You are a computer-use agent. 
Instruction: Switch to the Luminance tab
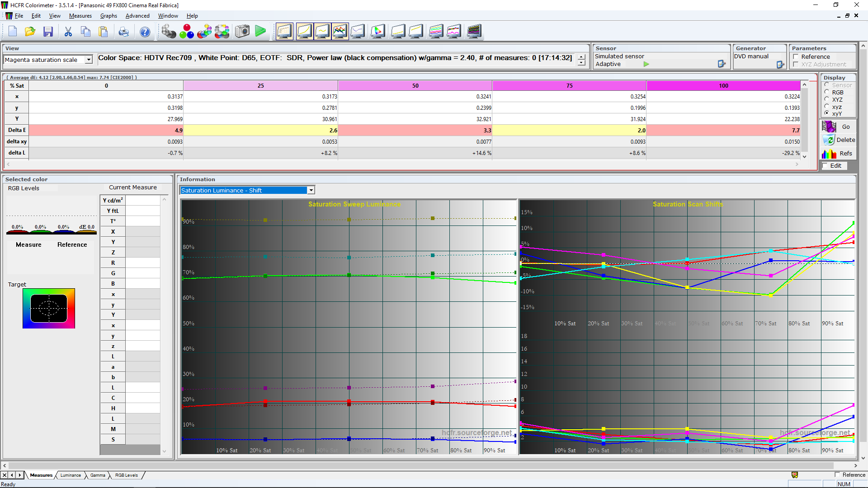tap(71, 475)
